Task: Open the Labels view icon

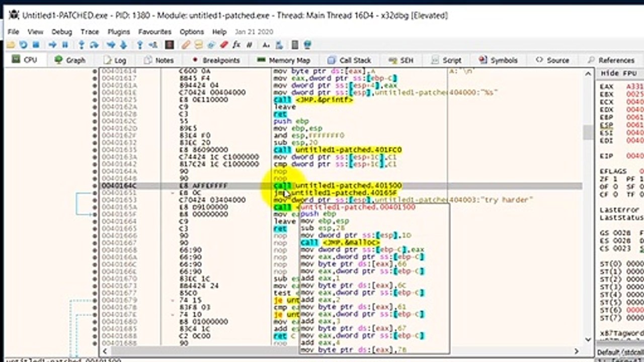Action: [x=211, y=45]
